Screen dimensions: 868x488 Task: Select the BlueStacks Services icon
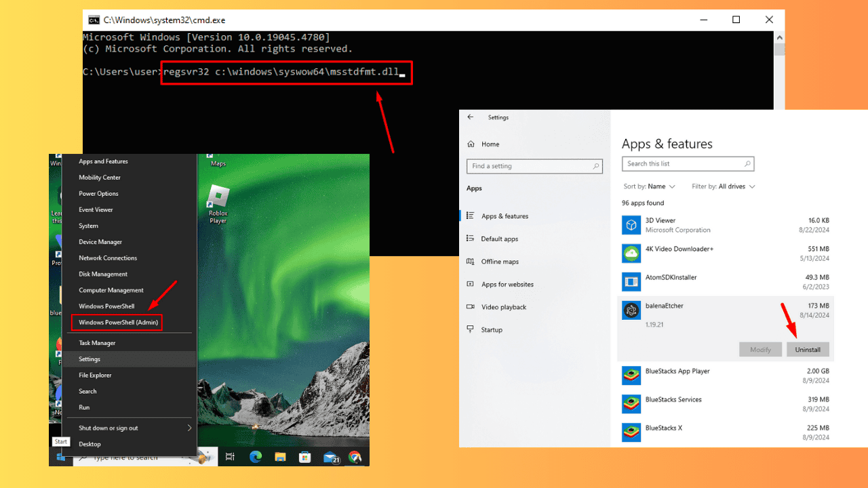[x=631, y=404]
